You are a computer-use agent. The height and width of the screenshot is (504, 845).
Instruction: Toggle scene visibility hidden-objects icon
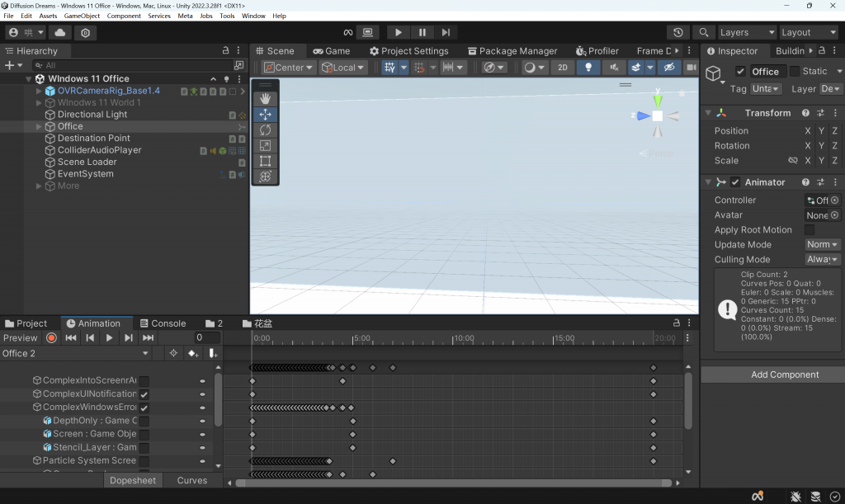pos(668,68)
